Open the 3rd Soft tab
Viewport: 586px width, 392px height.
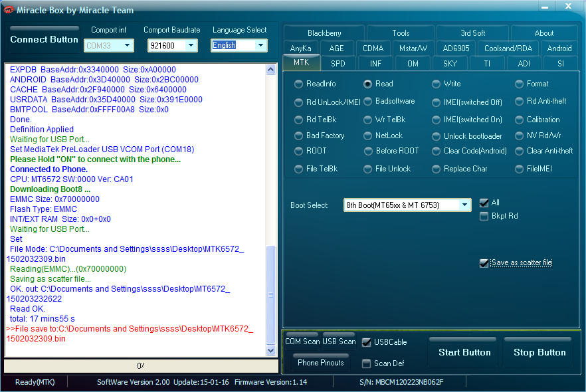pos(473,33)
